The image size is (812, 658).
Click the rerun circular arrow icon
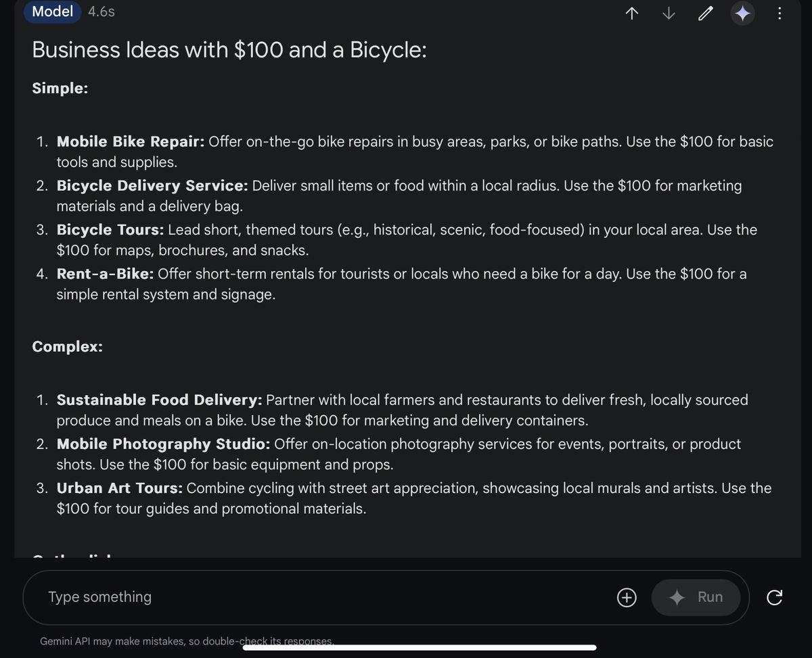click(774, 597)
